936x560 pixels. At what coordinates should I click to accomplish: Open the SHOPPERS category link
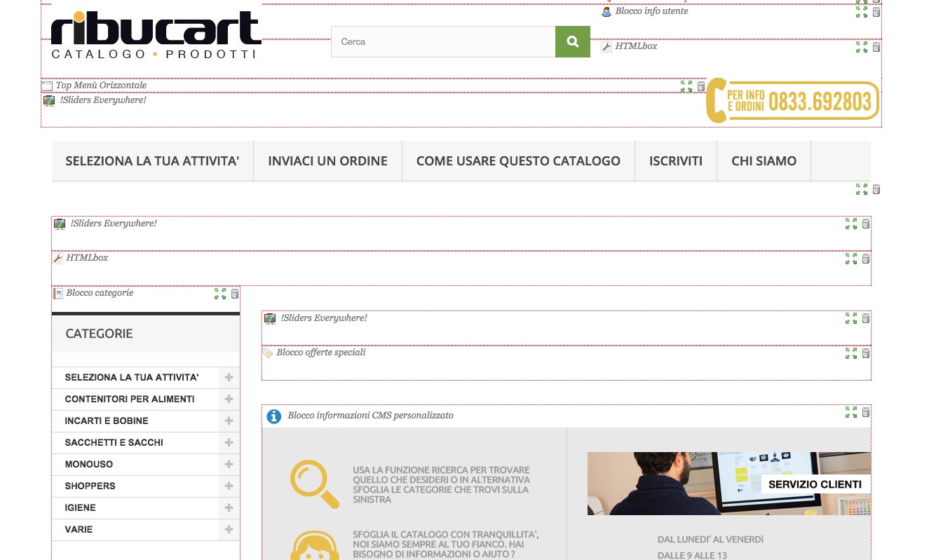90,486
